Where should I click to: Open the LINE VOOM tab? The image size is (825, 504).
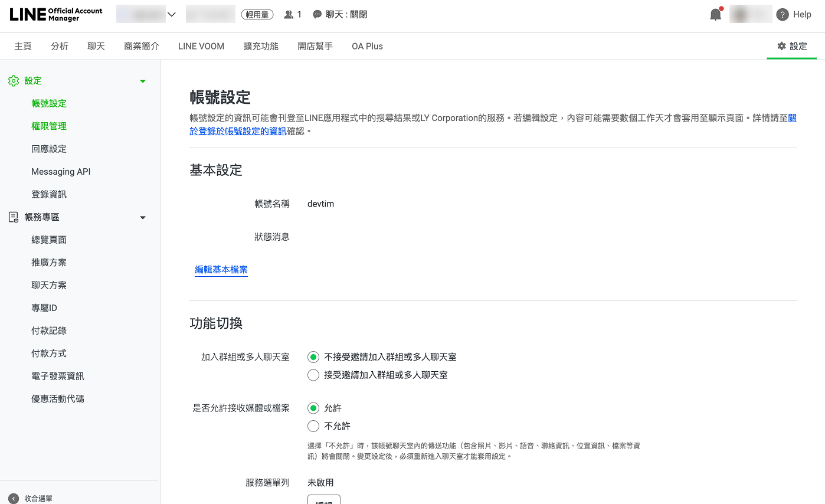[201, 46]
